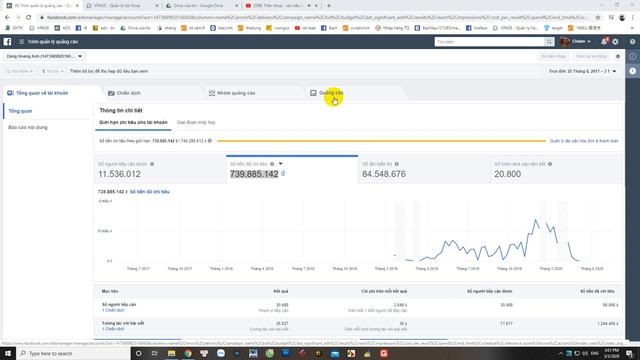Viewport: 640px width, 360px height.
Task: Switch to the Quảng cáo tab
Action: coord(327,93)
